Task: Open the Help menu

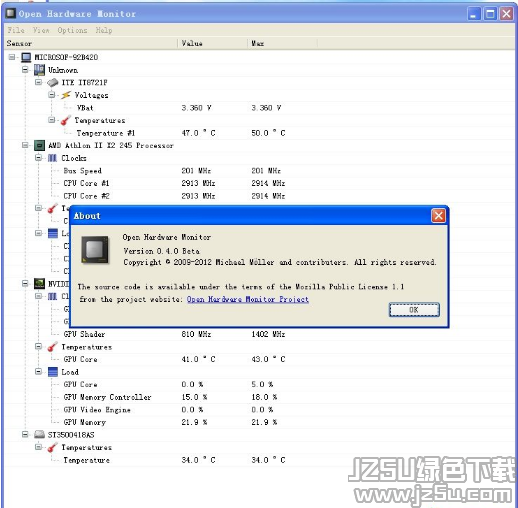Action: pyautogui.click(x=104, y=30)
